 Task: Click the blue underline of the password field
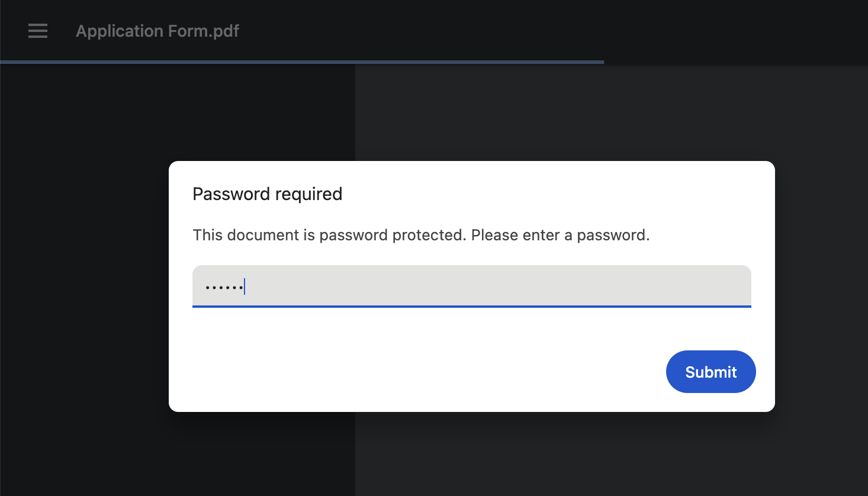(x=471, y=307)
